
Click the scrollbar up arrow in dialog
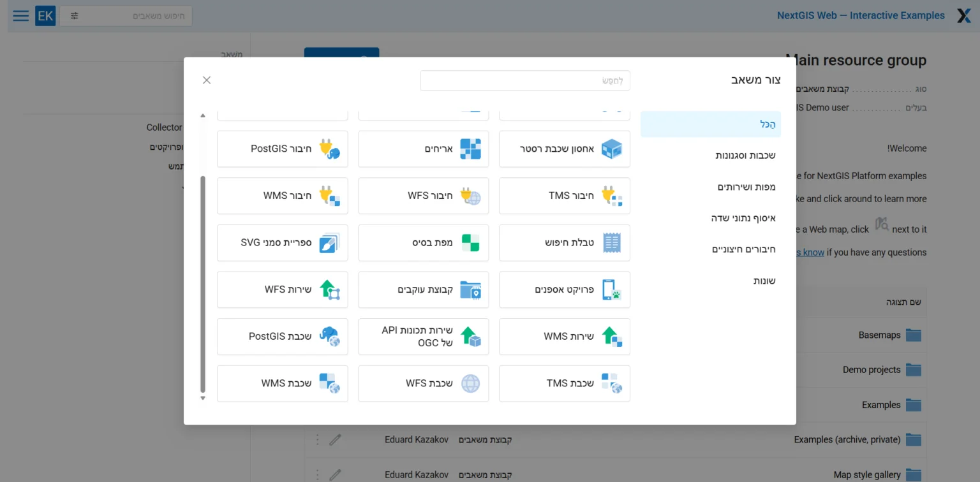pos(203,115)
